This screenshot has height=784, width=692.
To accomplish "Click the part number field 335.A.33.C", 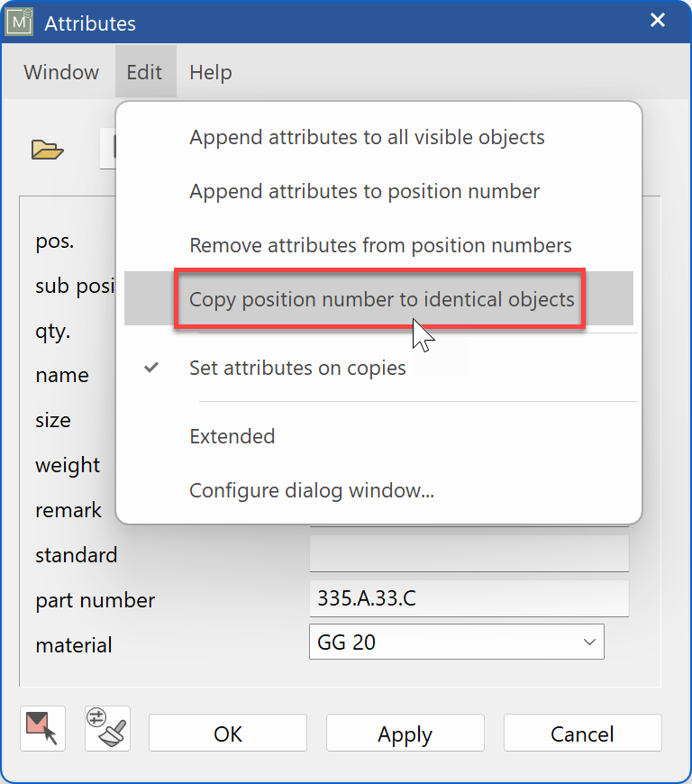I will pyautogui.click(x=469, y=598).
